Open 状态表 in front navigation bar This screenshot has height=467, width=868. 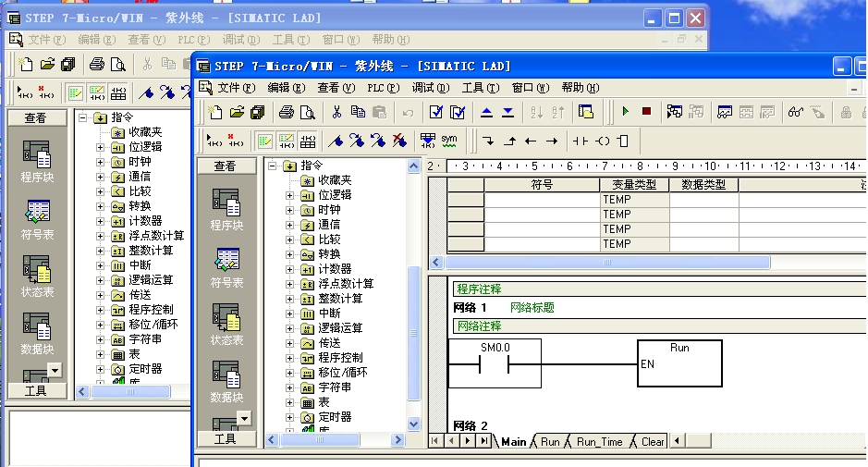pyautogui.click(x=226, y=325)
